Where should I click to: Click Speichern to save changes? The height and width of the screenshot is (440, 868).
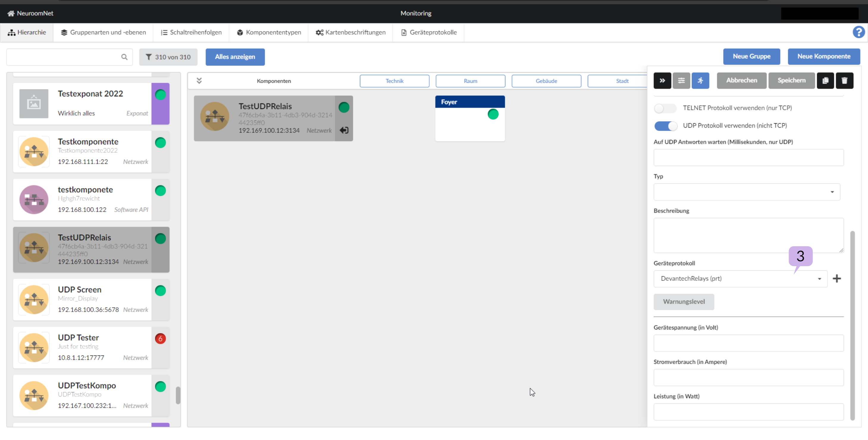coord(792,80)
